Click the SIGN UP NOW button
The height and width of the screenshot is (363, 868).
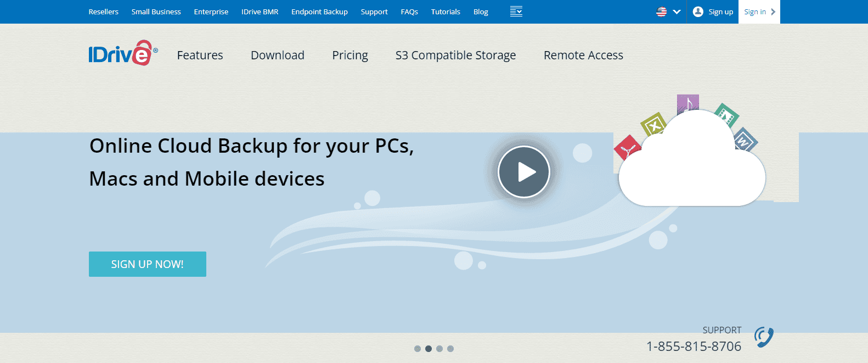click(x=147, y=264)
